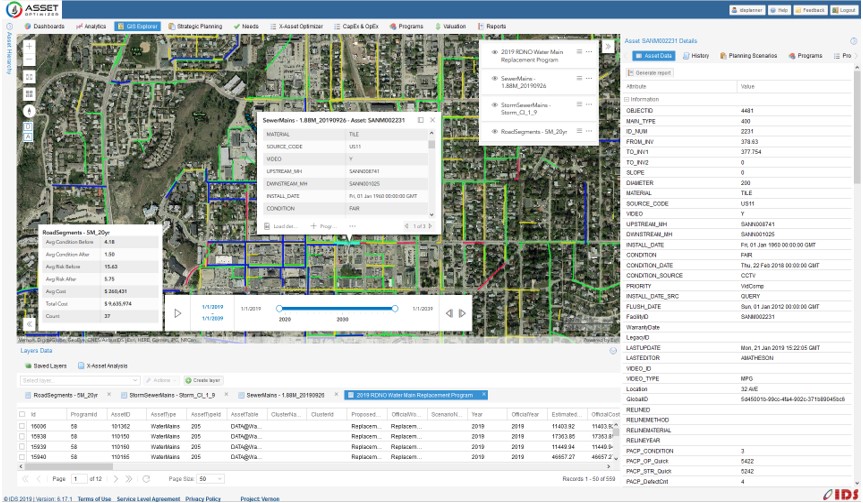Click the Generate report button

(649, 73)
